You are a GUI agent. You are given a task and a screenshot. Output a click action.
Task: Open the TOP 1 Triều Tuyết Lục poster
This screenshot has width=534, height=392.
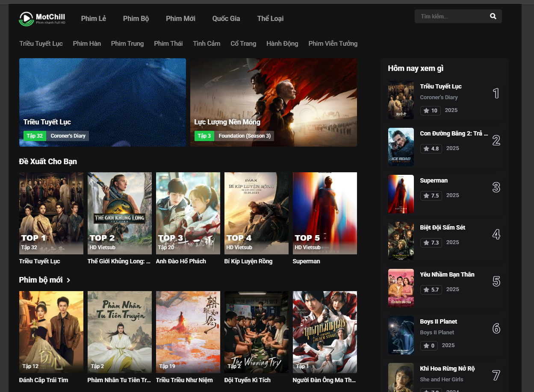click(51, 213)
